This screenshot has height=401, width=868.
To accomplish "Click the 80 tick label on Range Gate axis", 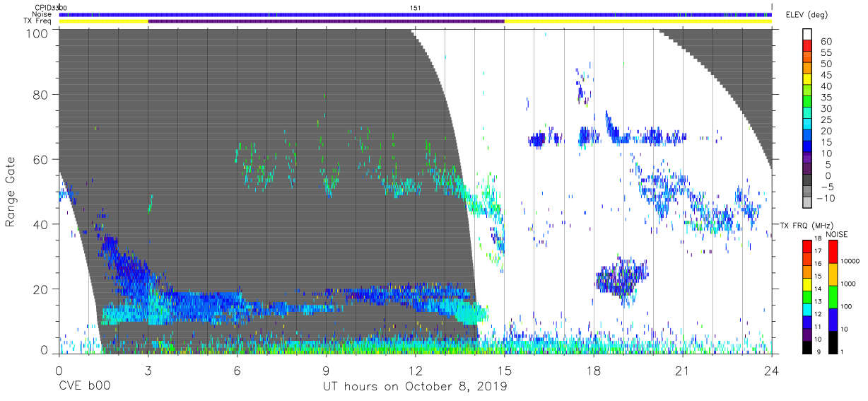I will (42, 95).
